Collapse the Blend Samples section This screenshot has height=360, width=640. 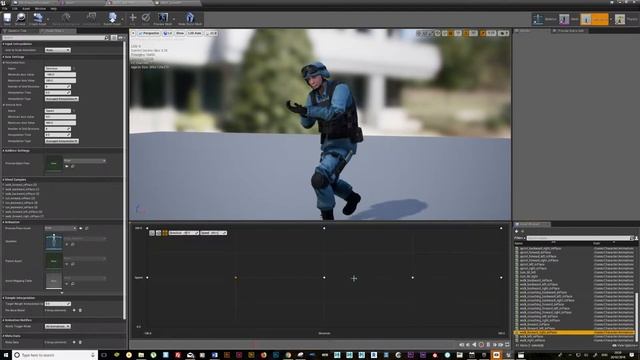pyautogui.click(x=4, y=180)
